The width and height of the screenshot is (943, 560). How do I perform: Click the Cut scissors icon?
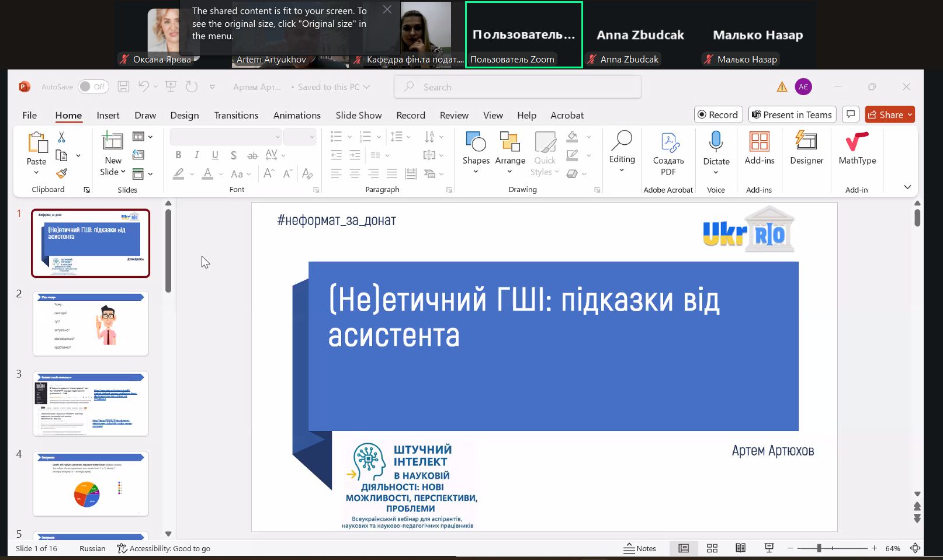click(x=61, y=137)
